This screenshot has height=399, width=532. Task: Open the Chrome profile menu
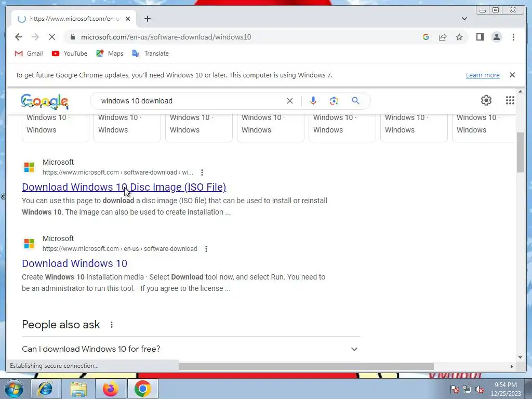click(496, 37)
